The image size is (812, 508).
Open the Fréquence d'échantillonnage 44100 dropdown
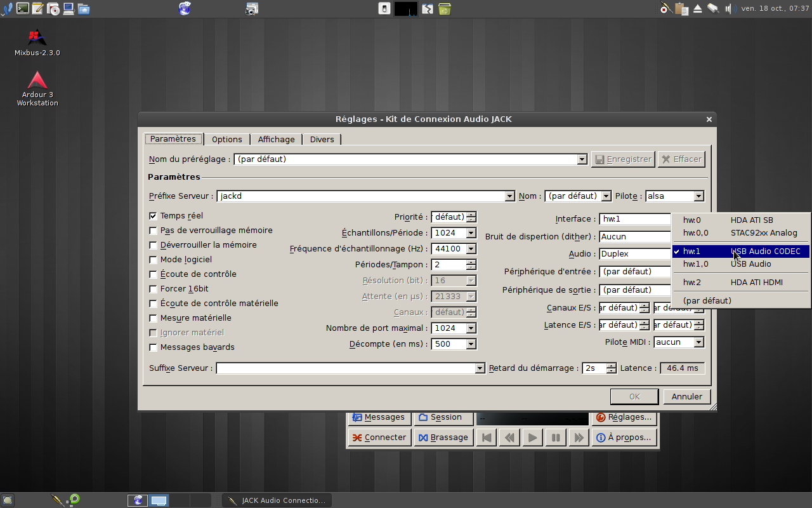471,249
